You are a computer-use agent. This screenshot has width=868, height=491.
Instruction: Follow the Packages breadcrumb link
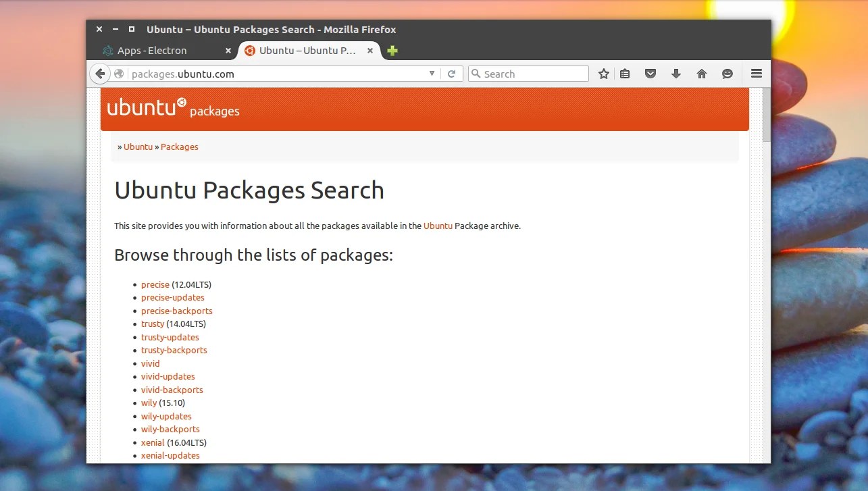click(180, 147)
